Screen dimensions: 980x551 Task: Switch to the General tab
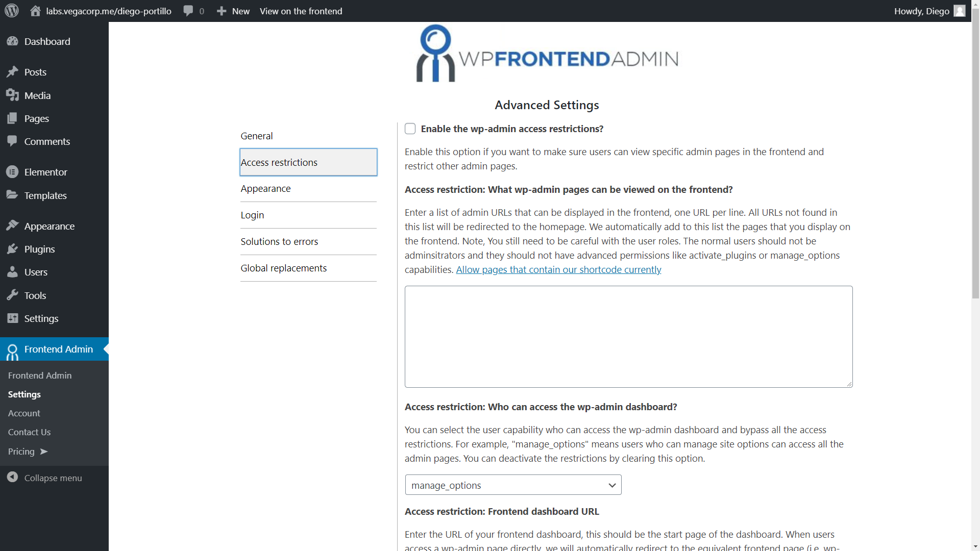click(x=256, y=136)
